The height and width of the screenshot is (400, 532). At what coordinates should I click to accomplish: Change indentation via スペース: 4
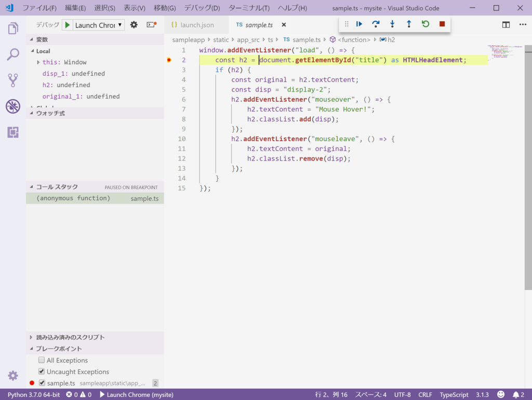coord(370,395)
